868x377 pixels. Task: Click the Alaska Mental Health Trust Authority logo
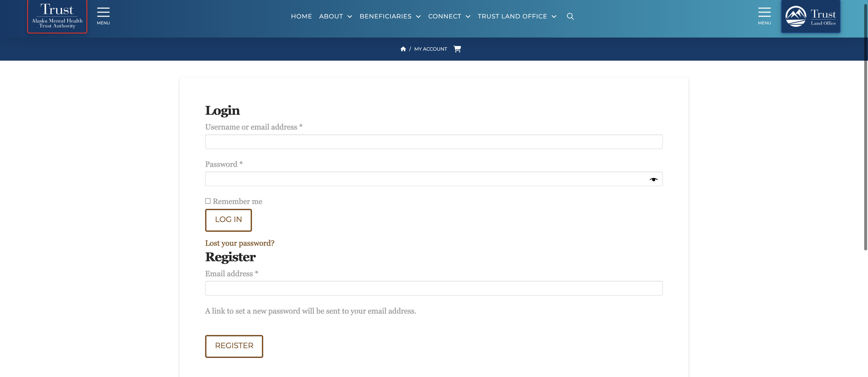click(x=57, y=16)
